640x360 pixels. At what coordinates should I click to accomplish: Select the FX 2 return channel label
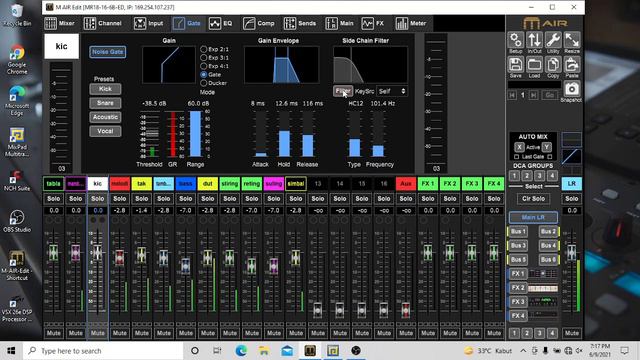(450, 184)
